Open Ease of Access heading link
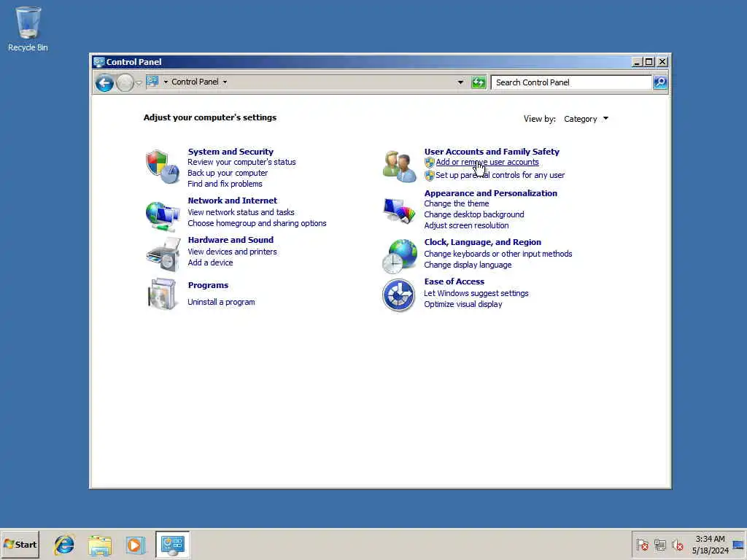 (x=454, y=282)
